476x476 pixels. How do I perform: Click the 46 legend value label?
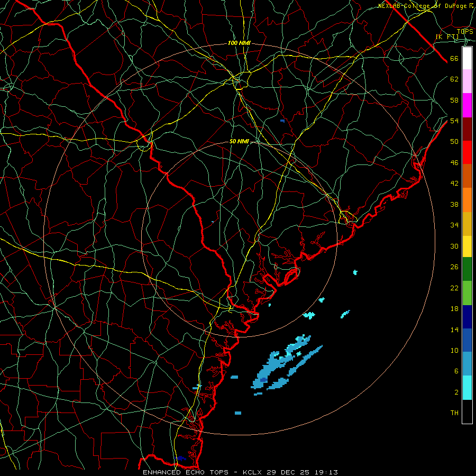pos(454,163)
